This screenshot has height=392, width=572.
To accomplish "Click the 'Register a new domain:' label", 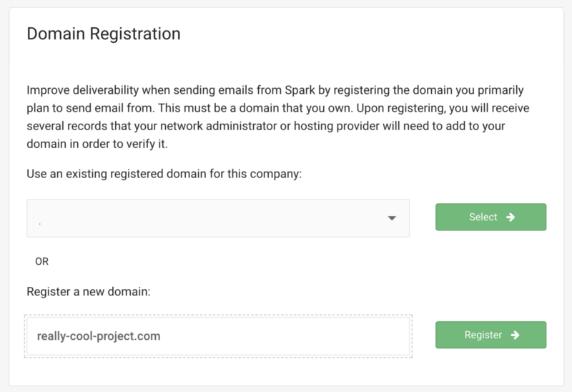I will [87, 292].
